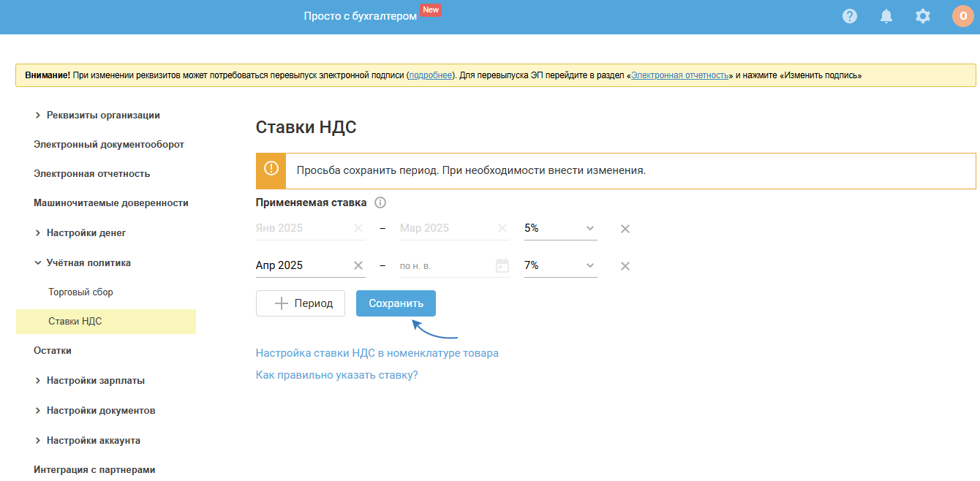Open Электронный документооборот menu item

(109, 144)
